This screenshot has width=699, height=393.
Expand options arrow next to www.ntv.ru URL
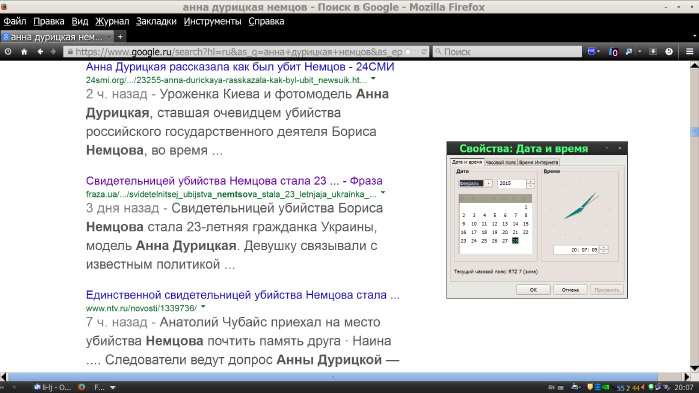pos(203,307)
